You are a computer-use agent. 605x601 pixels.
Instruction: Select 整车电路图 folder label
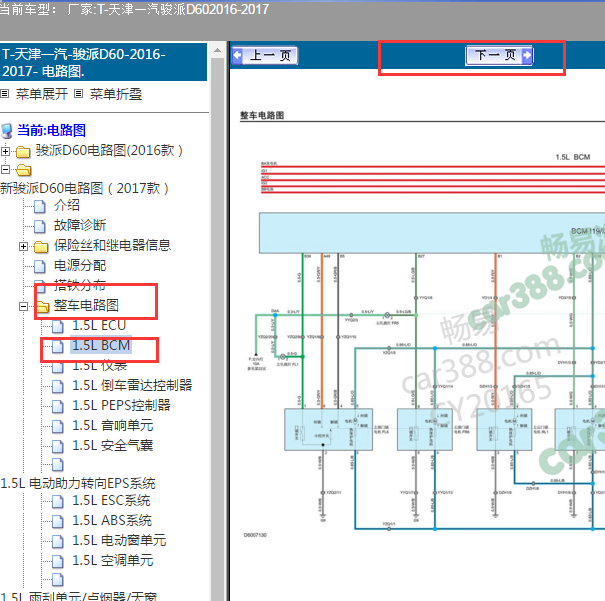(x=86, y=305)
